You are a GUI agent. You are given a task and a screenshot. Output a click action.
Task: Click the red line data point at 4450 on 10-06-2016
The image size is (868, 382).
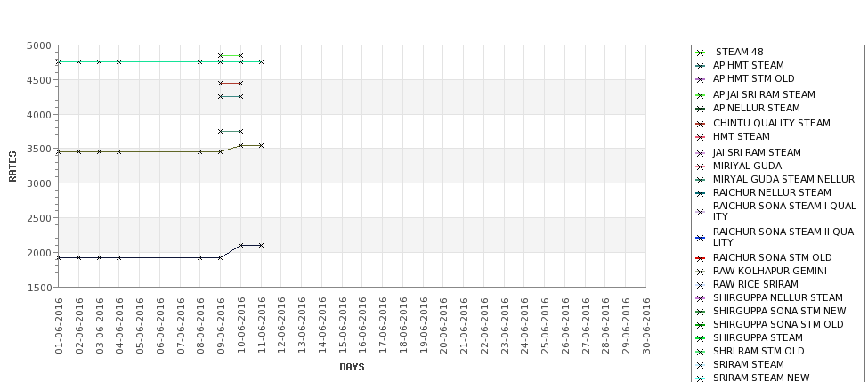coord(240,84)
